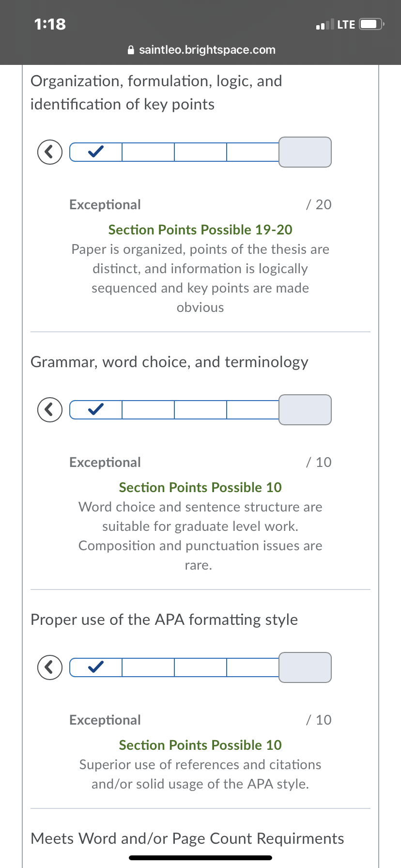Click the back chevron beside Organization rubric levels
This screenshot has width=401, height=868.
50,152
